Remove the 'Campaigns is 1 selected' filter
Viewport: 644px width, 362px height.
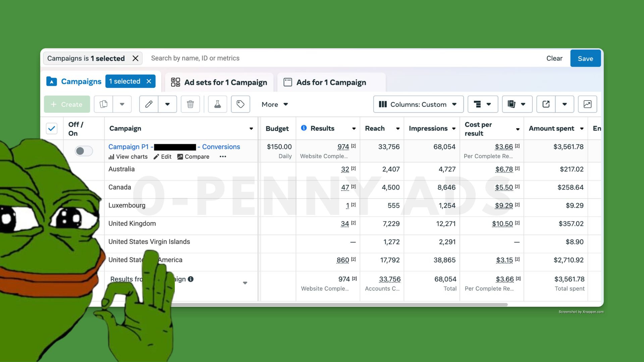pos(135,58)
